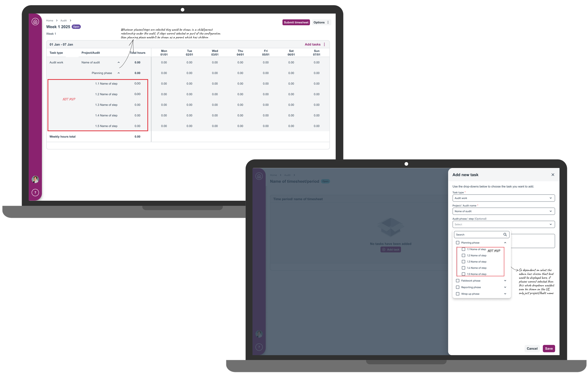Select the Wrap up phase checkbox
This screenshot has height=376, width=588.
[x=457, y=294]
